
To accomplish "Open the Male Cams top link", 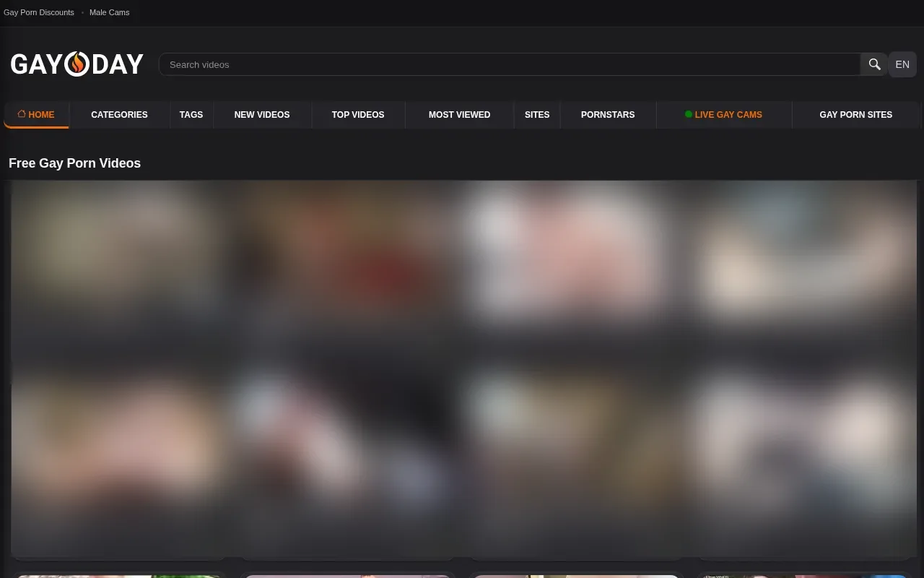I will [110, 12].
